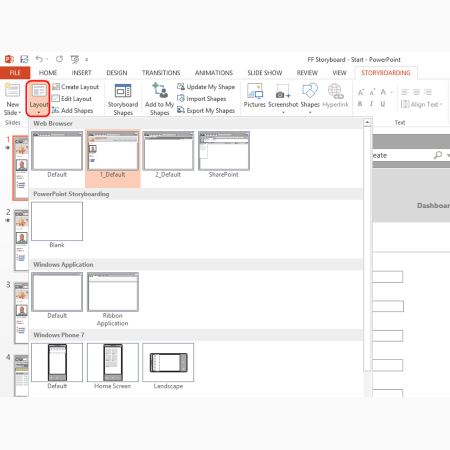
Task: Align text right
Action: point(428,92)
